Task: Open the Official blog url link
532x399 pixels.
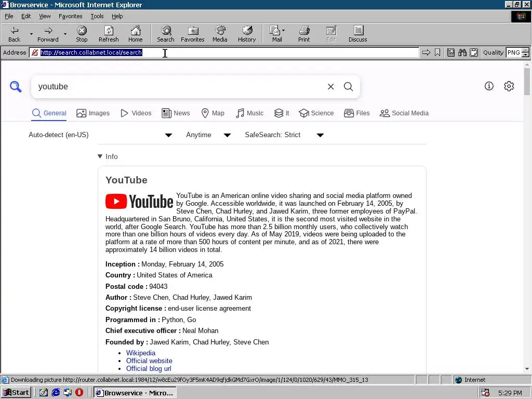Action: 149,368
